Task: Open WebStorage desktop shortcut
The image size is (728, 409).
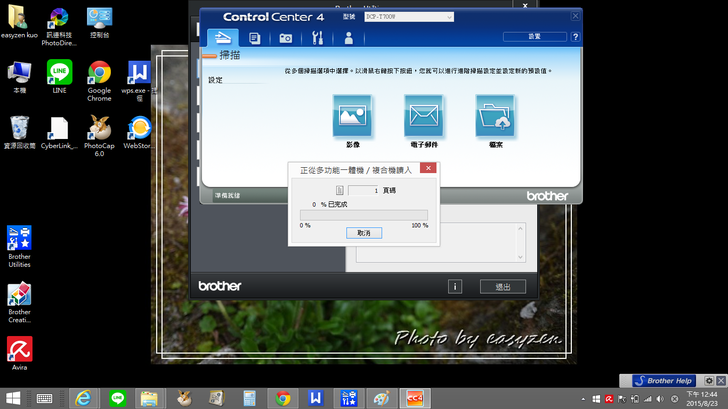Action: (x=138, y=132)
